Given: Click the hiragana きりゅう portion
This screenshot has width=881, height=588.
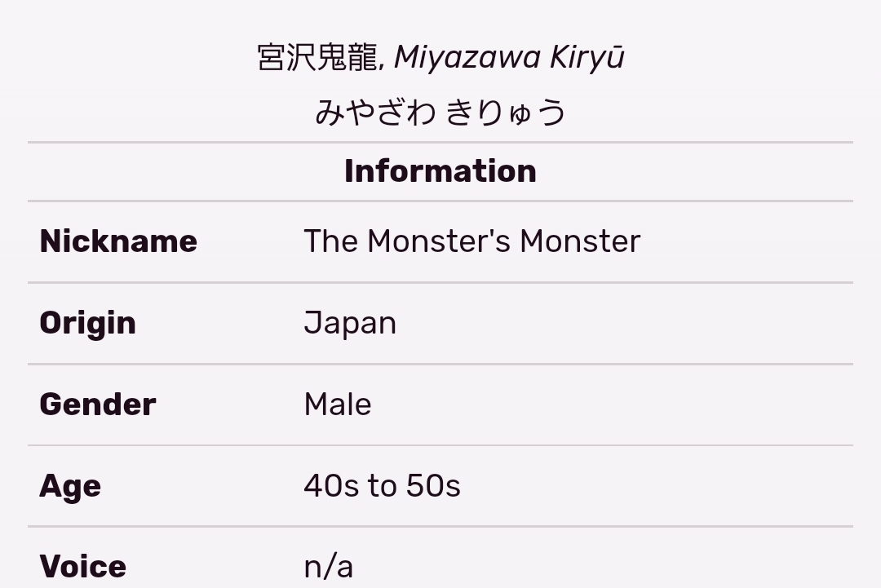Looking at the screenshot, I should click(x=507, y=113).
